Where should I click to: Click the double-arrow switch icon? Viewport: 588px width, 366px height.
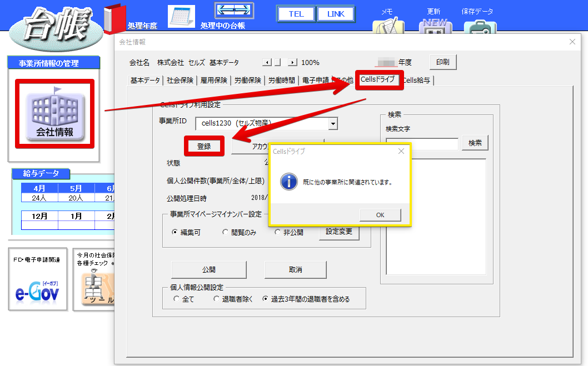(x=234, y=11)
